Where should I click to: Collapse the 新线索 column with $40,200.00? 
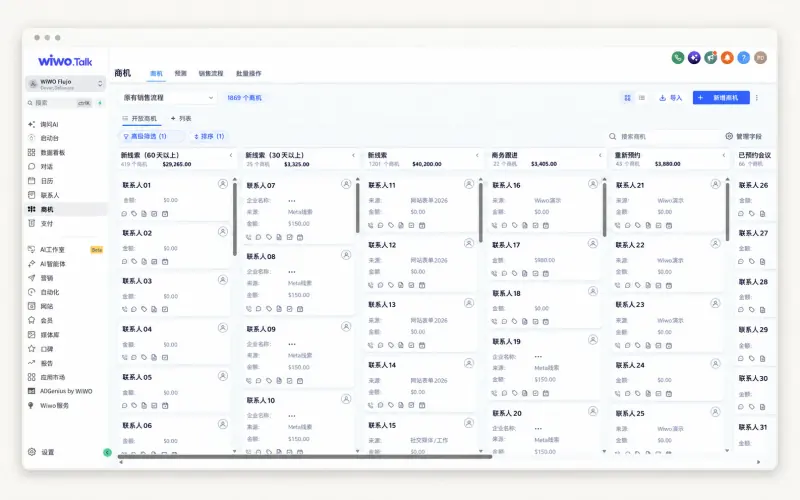pyautogui.click(x=477, y=155)
